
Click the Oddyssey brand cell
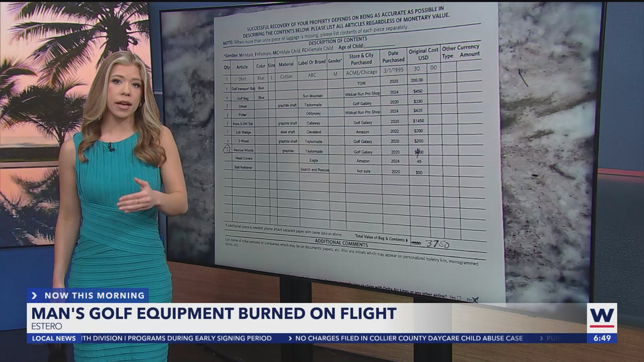(x=313, y=114)
